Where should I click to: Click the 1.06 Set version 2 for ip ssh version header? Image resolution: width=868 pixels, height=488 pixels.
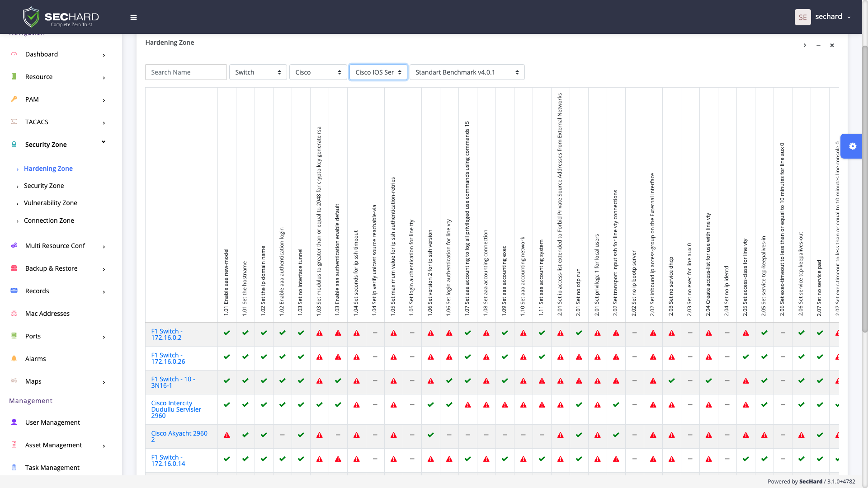(430, 273)
